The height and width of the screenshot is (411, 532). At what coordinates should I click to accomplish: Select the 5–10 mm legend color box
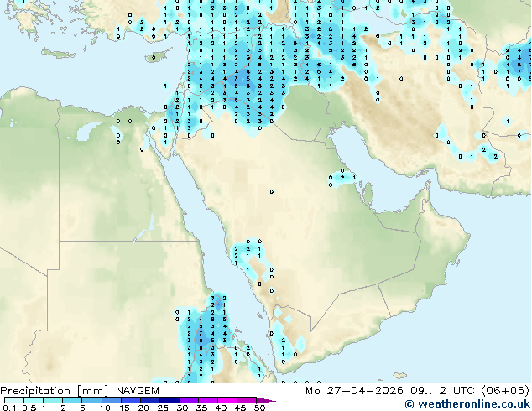tap(91, 400)
